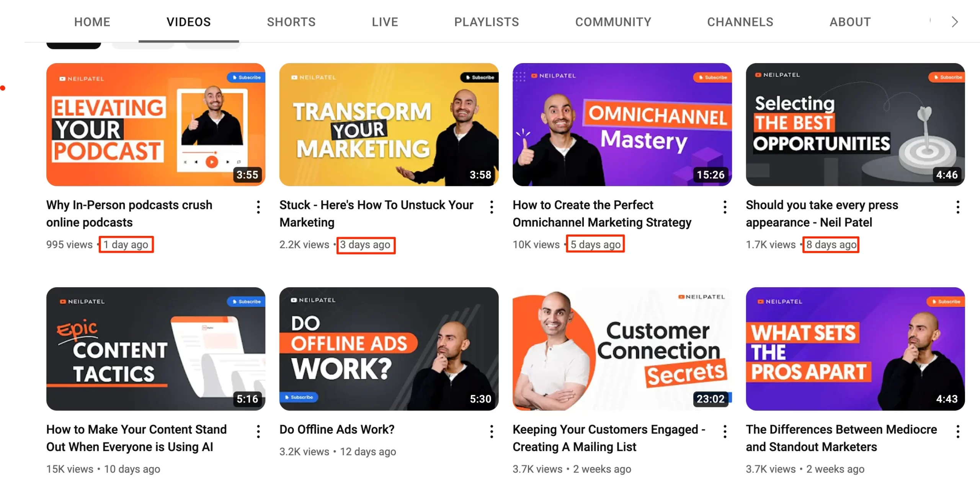
Task: Select the dark active filter chip below tabs
Action: click(73, 46)
